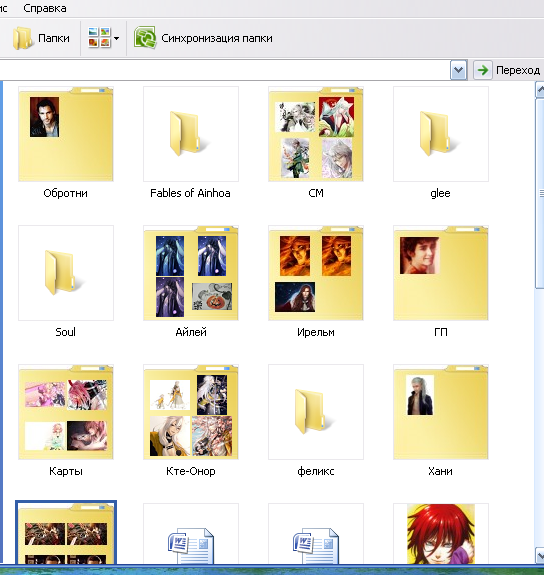Expand the address bar dropdown
Image resolution: width=544 pixels, height=575 pixels.
459,70
